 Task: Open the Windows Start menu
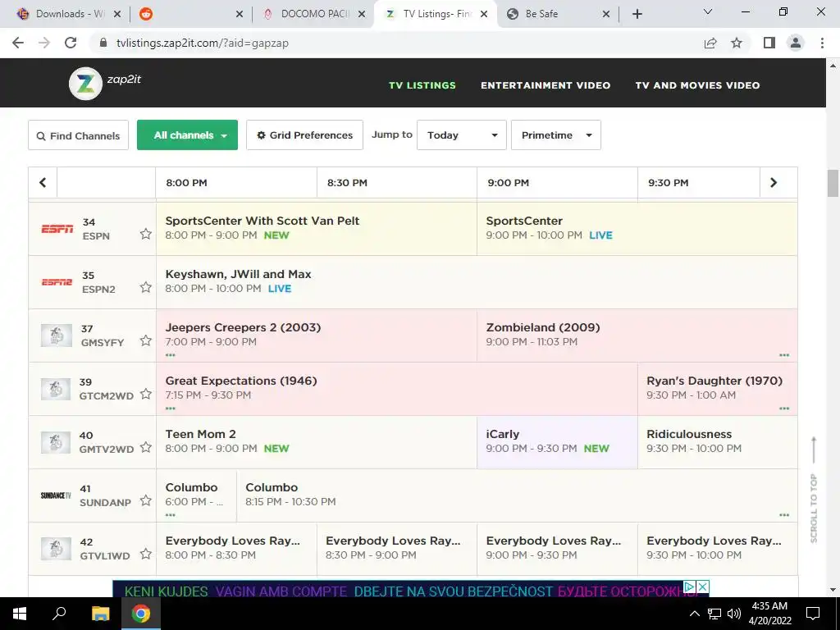click(20, 614)
